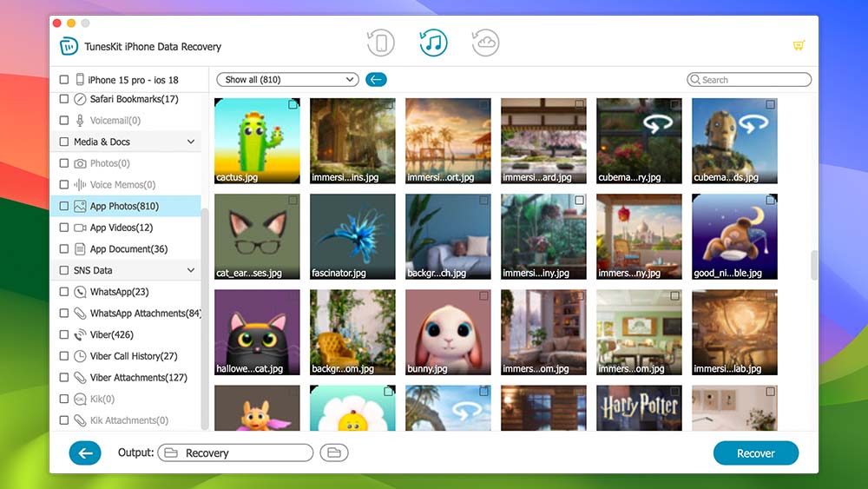Open App Document(36) category

126,249
